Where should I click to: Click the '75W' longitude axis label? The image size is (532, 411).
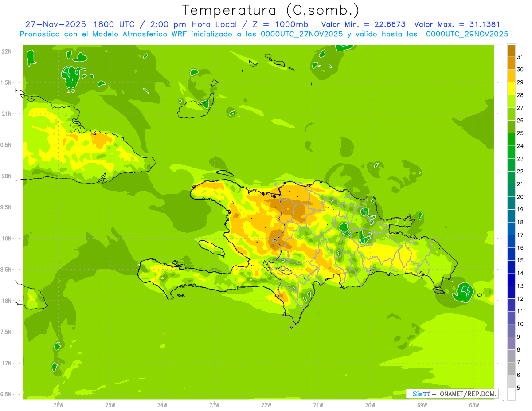pos(110,405)
